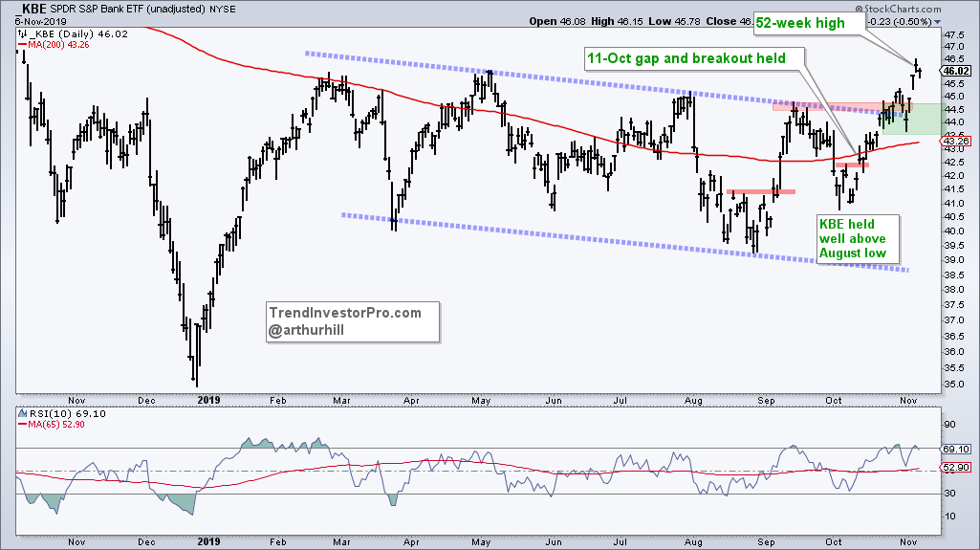Image resolution: width=980 pixels, height=550 pixels.
Task: Click the 30 level on RSI axis
Action: (950, 494)
